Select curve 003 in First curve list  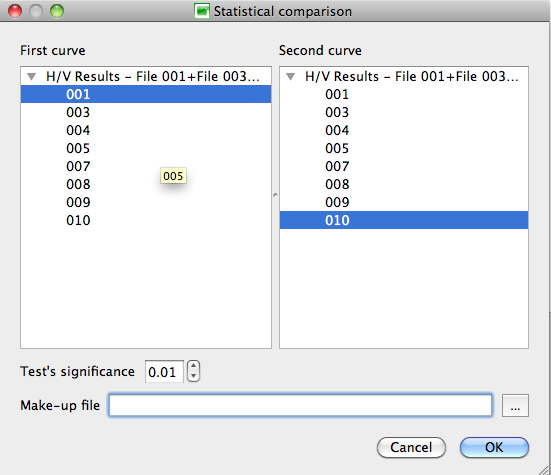[x=146, y=112]
